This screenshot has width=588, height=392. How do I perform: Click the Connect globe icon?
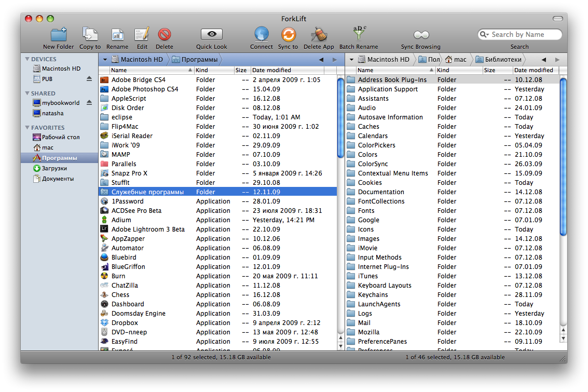[262, 34]
